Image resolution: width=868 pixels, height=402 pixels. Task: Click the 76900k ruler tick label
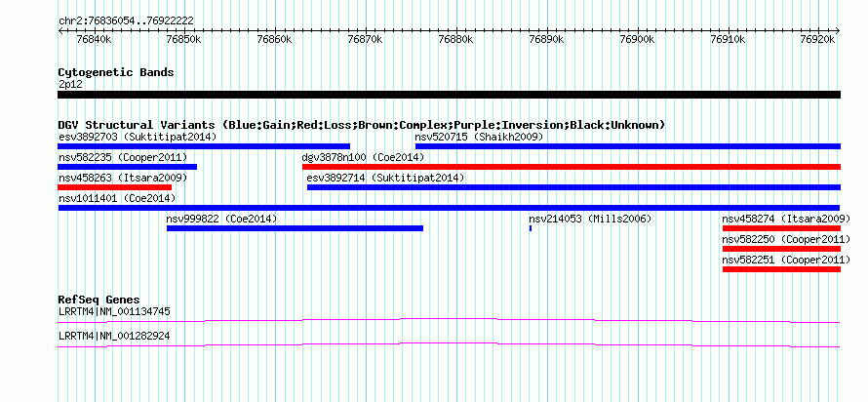638,39
